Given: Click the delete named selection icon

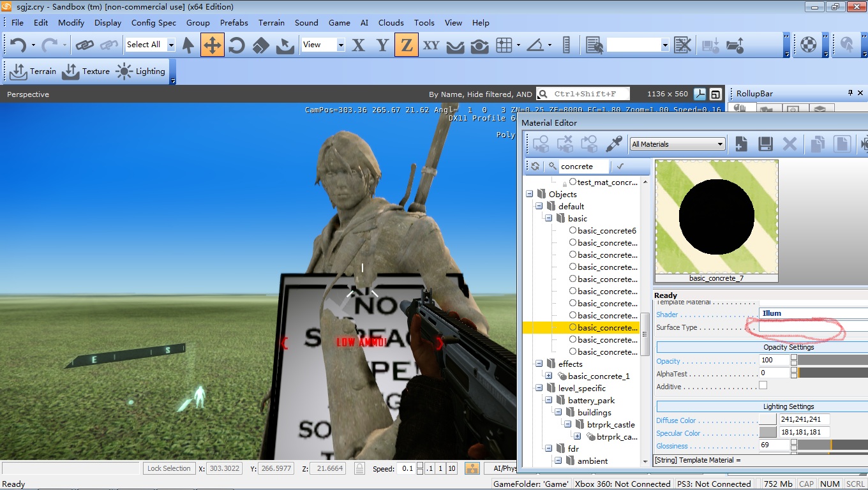Looking at the screenshot, I should coord(682,45).
